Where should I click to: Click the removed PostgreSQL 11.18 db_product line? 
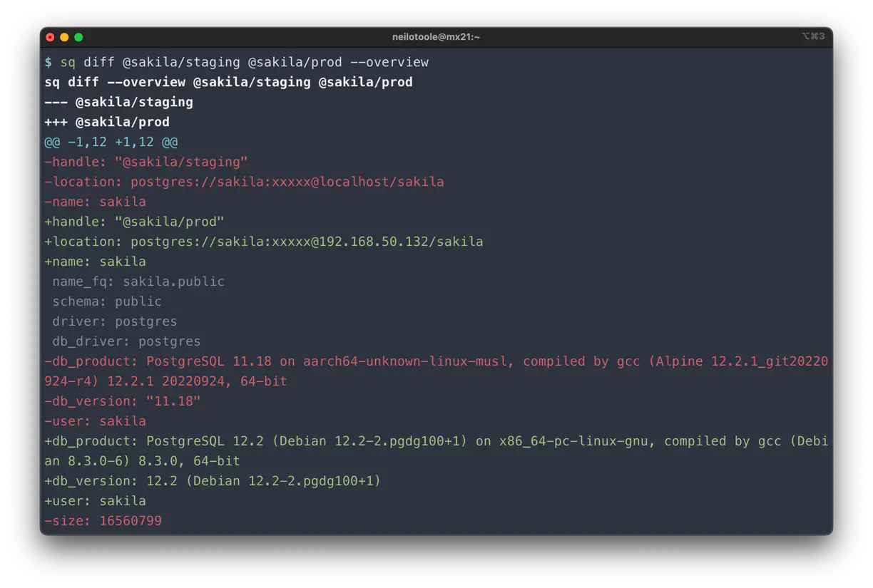[x=435, y=361]
